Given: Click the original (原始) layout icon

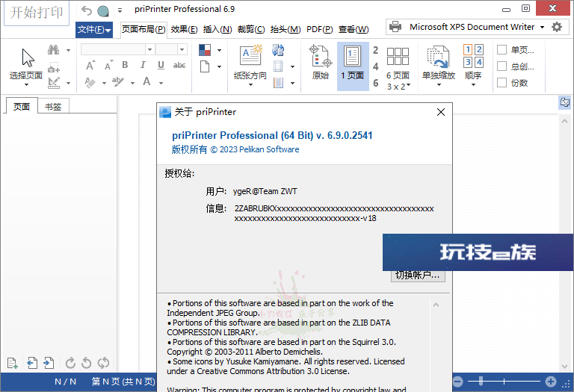Looking at the screenshot, I should click(321, 62).
